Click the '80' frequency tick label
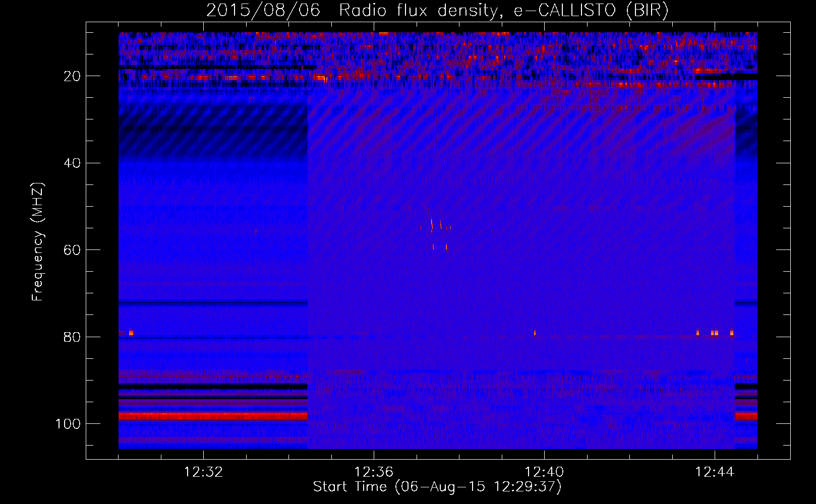The width and height of the screenshot is (816, 504). [73, 337]
